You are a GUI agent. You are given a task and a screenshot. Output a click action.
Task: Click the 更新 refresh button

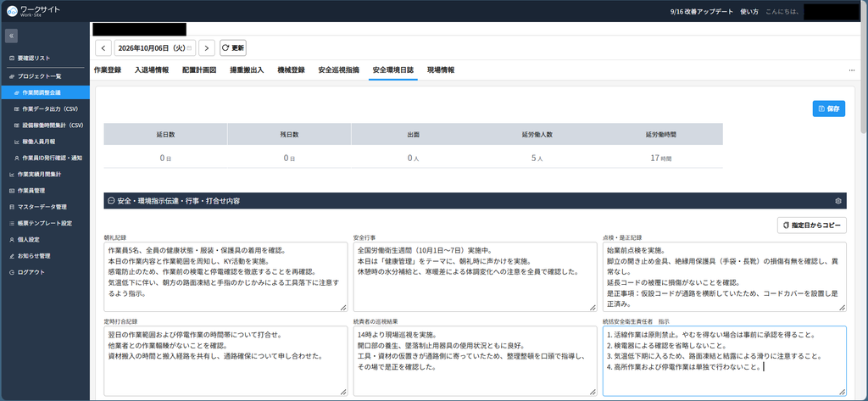pyautogui.click(x=233, y=48)
